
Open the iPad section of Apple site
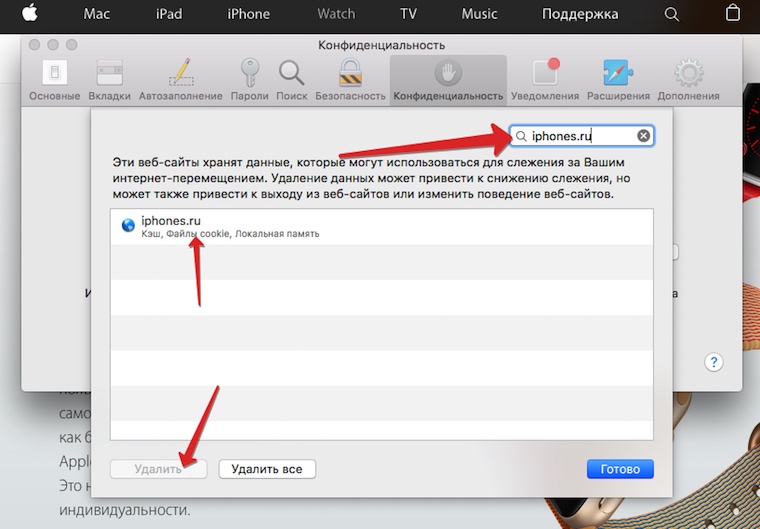(x=169, y=14)
